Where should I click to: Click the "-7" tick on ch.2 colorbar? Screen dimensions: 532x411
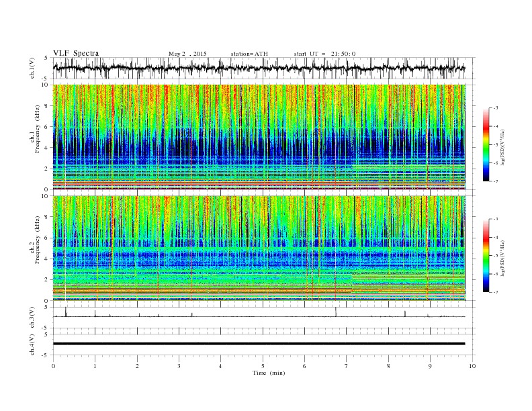[x=496, y=292]
